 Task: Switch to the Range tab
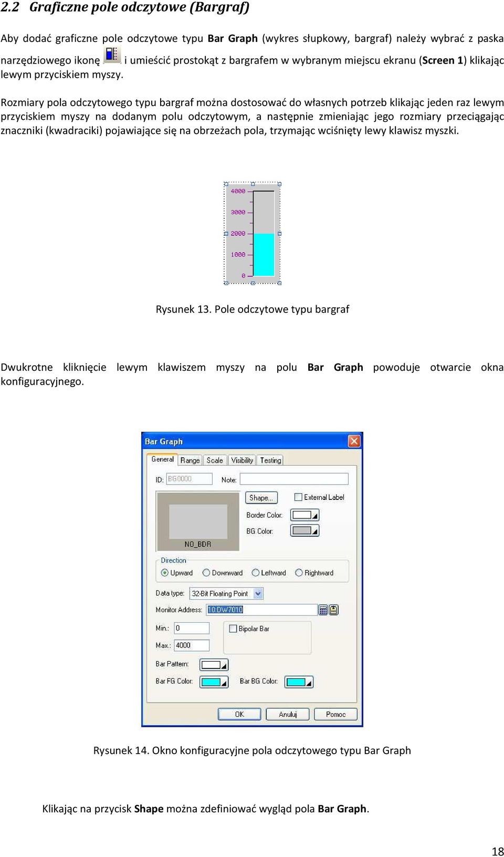pos(190,461)
